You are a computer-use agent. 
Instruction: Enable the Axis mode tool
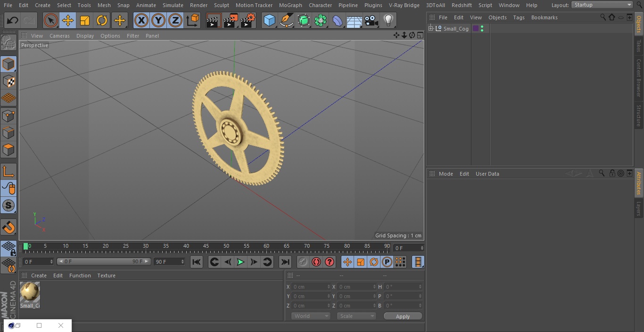pyautogui.click(x=8, y=171)
